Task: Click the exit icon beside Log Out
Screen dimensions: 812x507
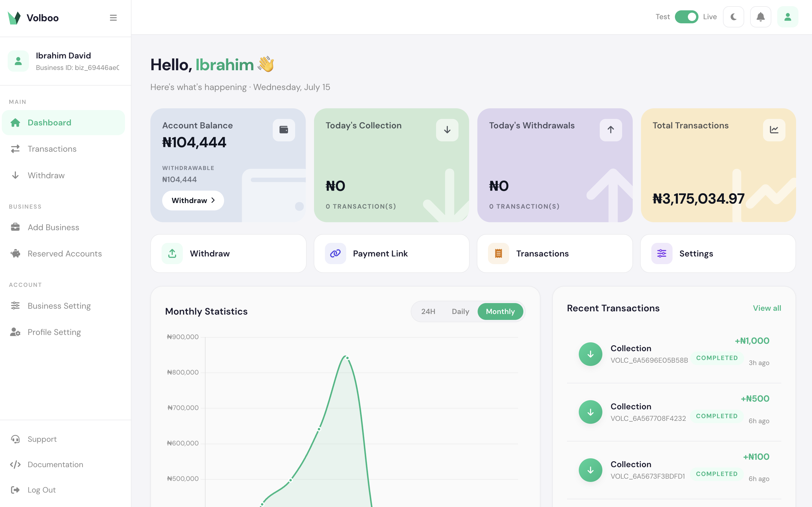Action: coord(15,490)
